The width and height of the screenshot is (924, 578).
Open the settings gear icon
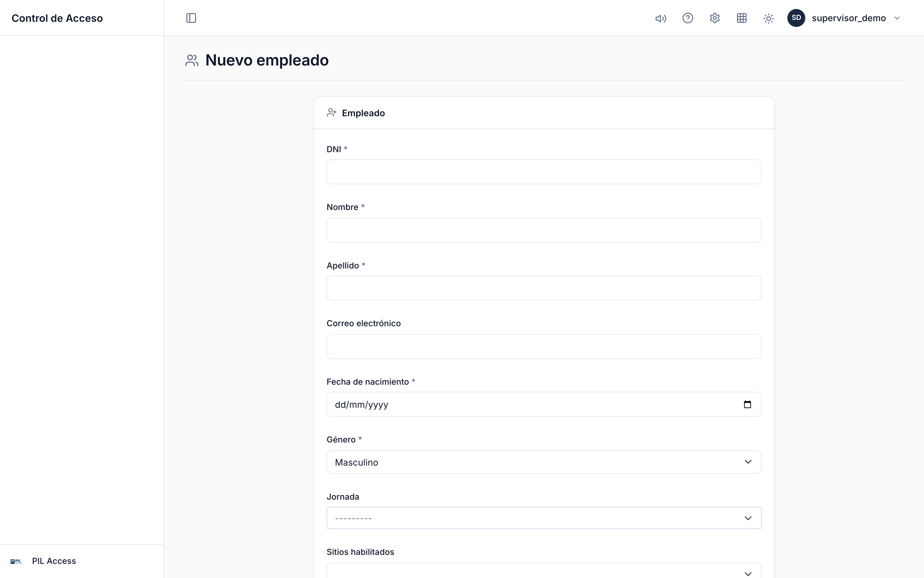coord(715,18)
